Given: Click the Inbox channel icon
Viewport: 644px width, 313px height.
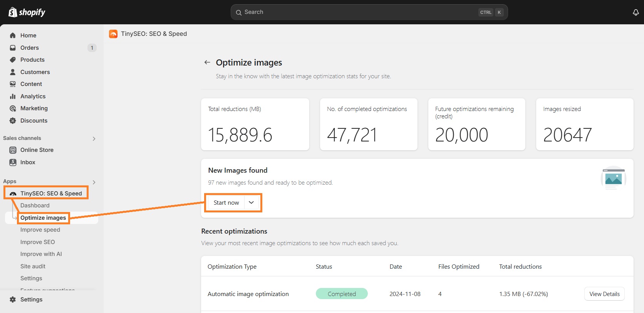Looking at the screenshot, I should coord(13,162).
